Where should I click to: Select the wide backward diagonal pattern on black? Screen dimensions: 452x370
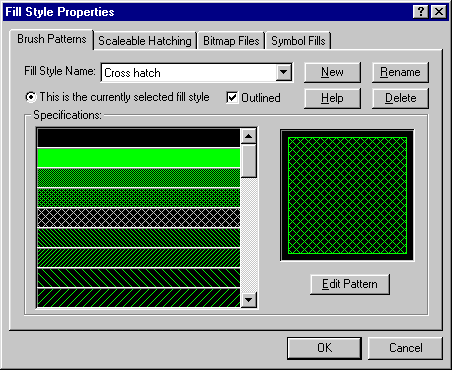tap(139, 278)
